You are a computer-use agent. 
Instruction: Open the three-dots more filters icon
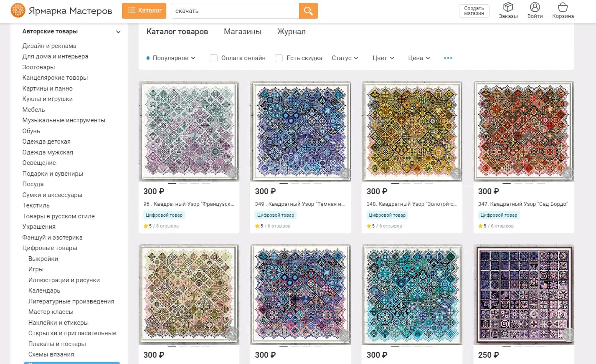coord(448,58)
